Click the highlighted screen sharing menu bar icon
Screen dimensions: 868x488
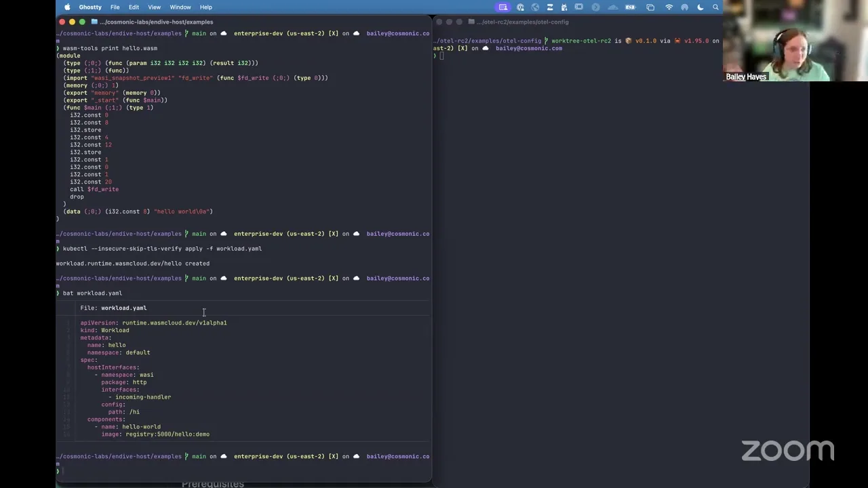503,7
